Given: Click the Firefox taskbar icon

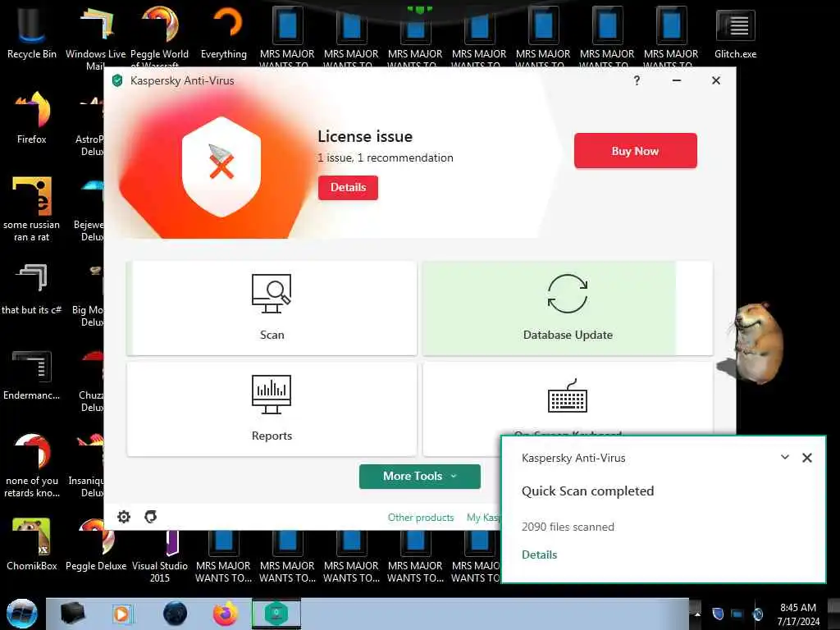Looking at the screenshot, I should (x=226, y=614).
